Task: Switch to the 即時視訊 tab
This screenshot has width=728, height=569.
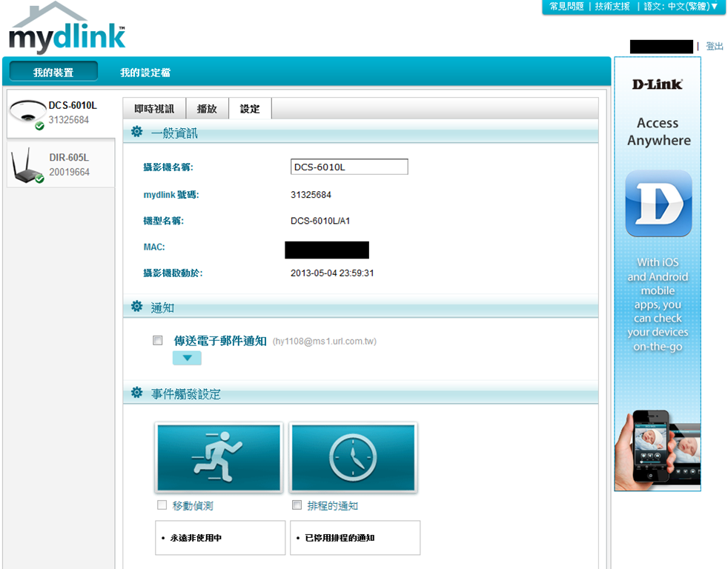Action: coord(154,109)
